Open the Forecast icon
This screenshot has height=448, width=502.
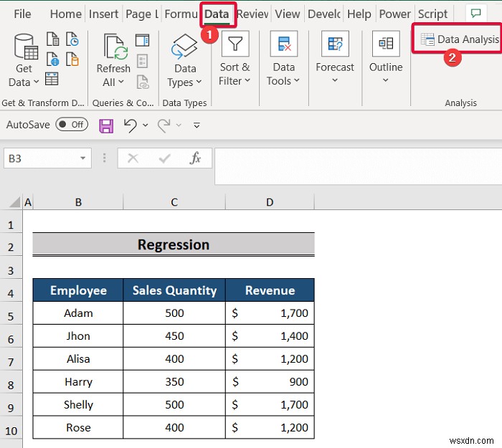[335, 44]
